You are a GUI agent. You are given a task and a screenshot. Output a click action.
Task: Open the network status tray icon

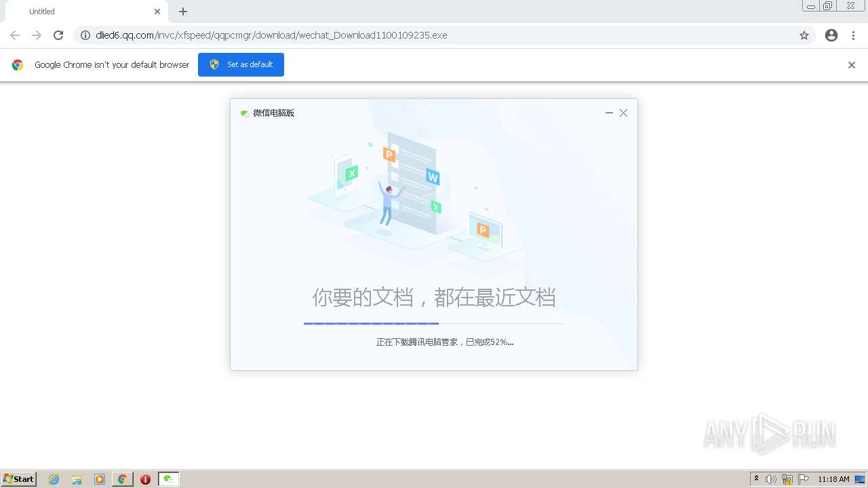point(787,479)
